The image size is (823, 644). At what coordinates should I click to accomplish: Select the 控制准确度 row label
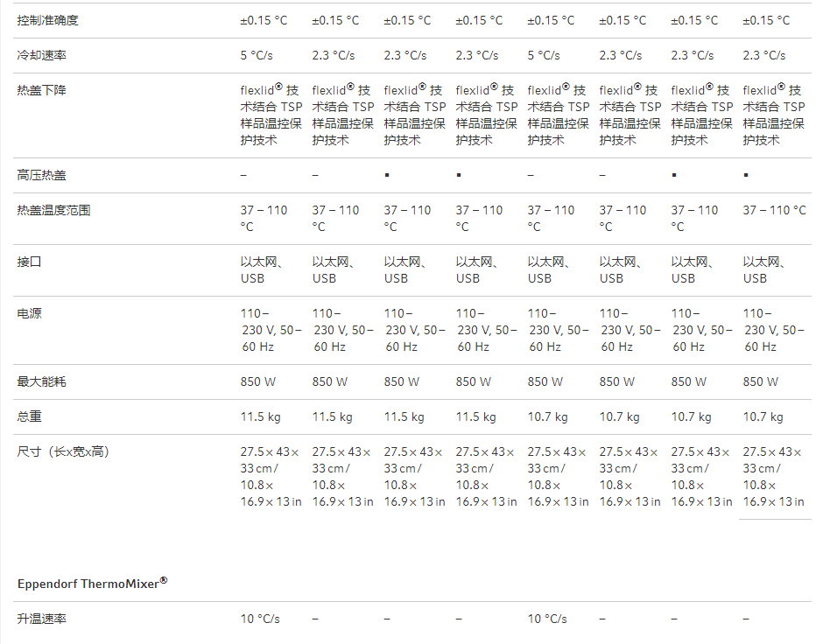click(x=48, y=20)
